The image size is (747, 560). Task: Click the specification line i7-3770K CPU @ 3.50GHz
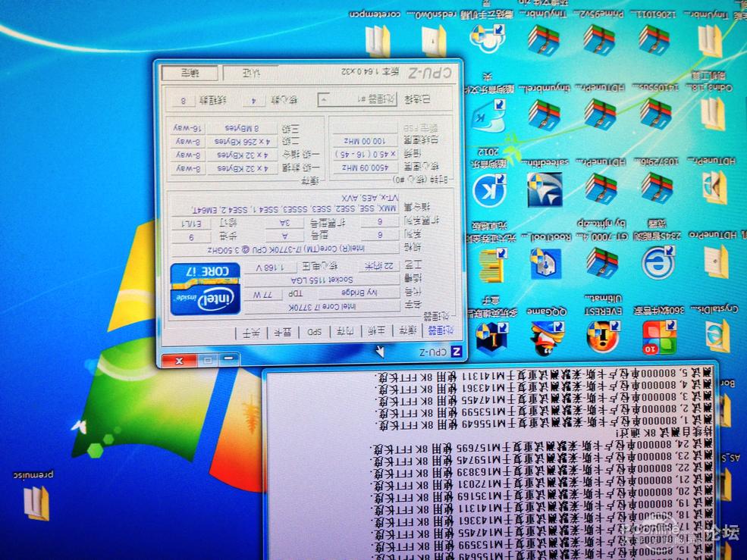(x=286, y=249)
